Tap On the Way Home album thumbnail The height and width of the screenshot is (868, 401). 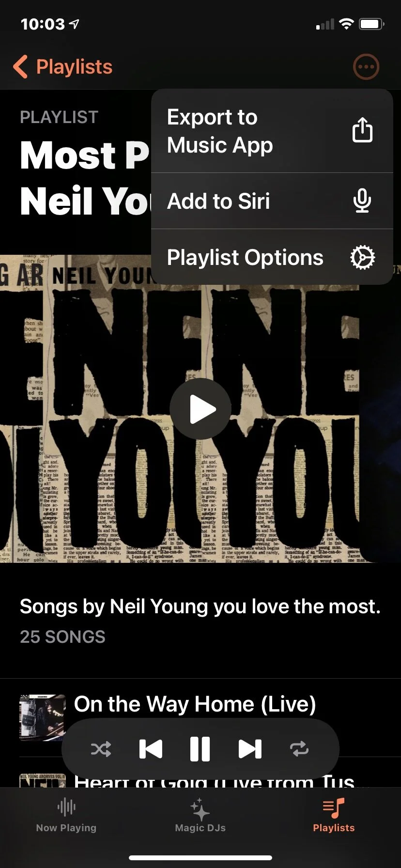pos(42,717)
